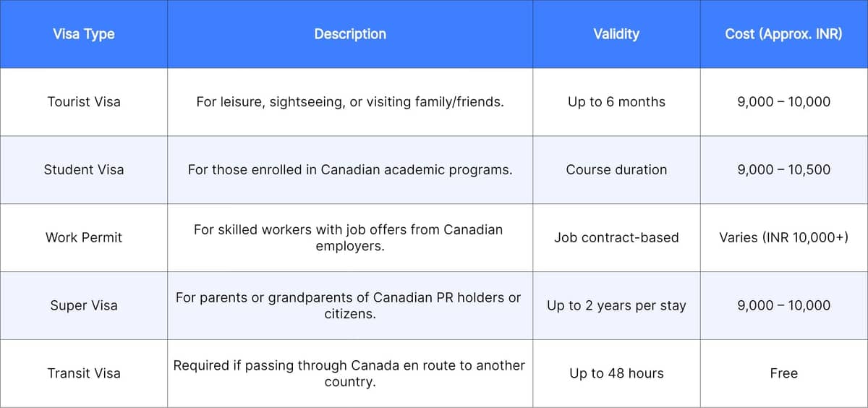Click the passing through Canada description

coord(349,373)
